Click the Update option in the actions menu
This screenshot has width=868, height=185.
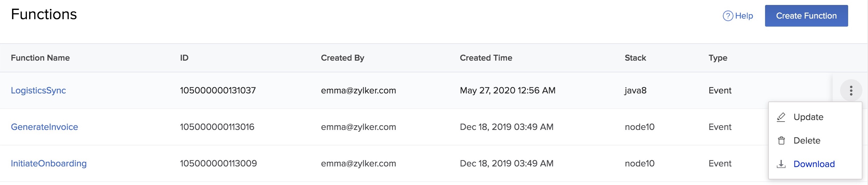(x=809, y=117)
